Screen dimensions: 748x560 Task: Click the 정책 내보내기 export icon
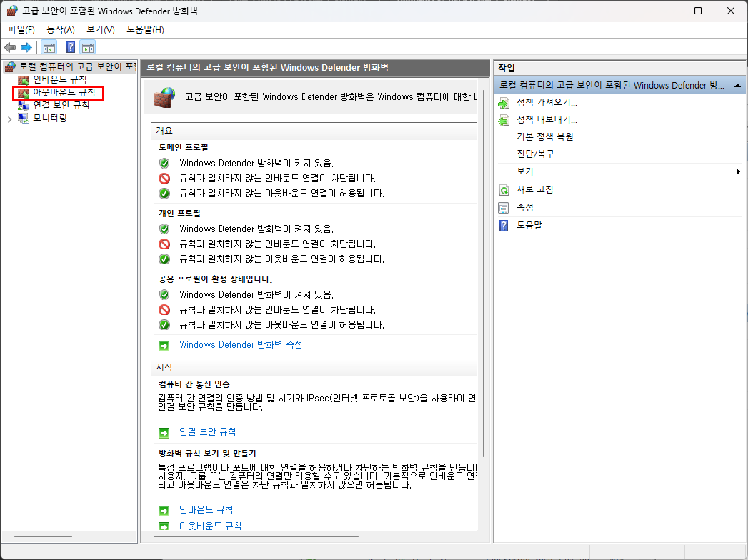pyautogui.click(x=503, y=120)
